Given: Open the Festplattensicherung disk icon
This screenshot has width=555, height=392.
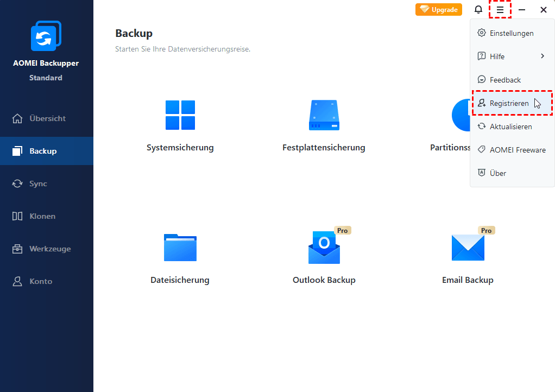Looking at the screenshot, I should click(324, 115).
